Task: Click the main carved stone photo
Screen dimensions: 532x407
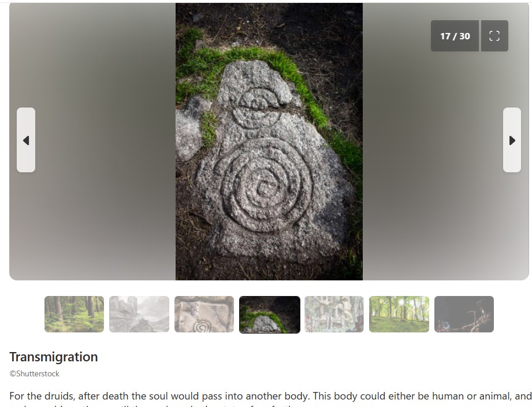Action: click(269, 142)
